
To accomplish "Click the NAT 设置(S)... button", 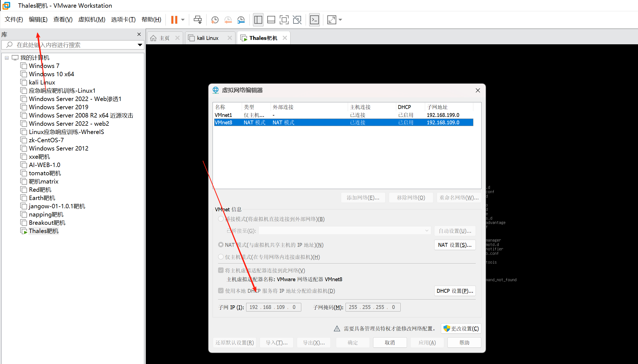I will click(x=455, y=245).
